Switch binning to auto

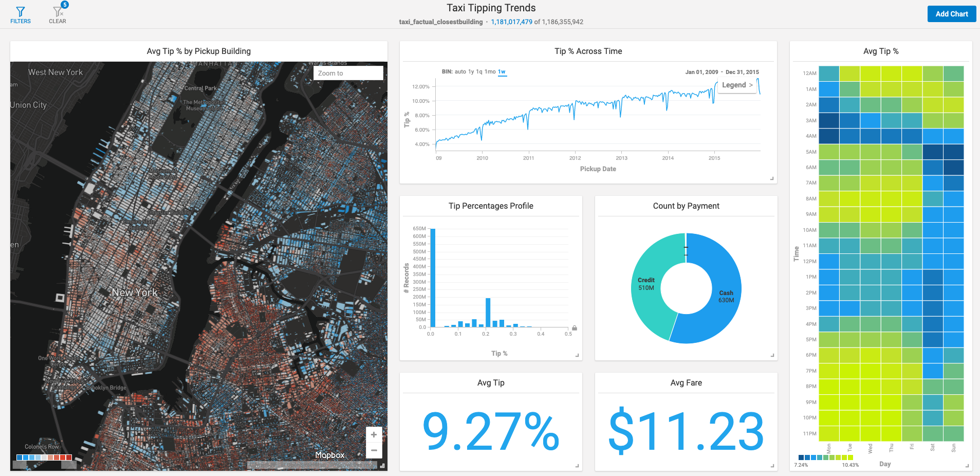(x=461, y=72)
